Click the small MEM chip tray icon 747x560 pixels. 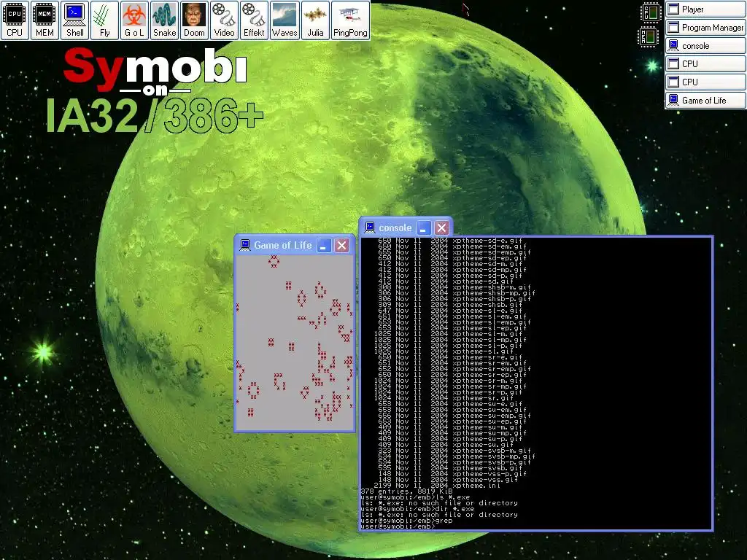[x=648, y=37]
